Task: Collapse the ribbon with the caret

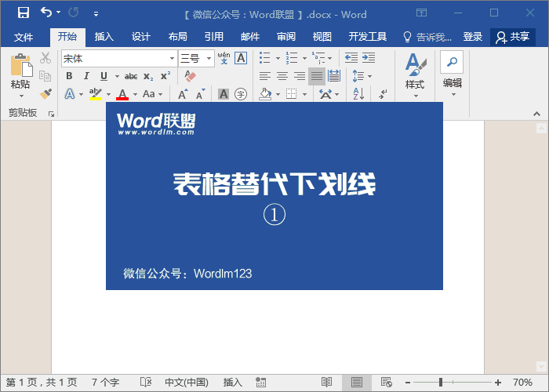Action: [x=536, y=114]
